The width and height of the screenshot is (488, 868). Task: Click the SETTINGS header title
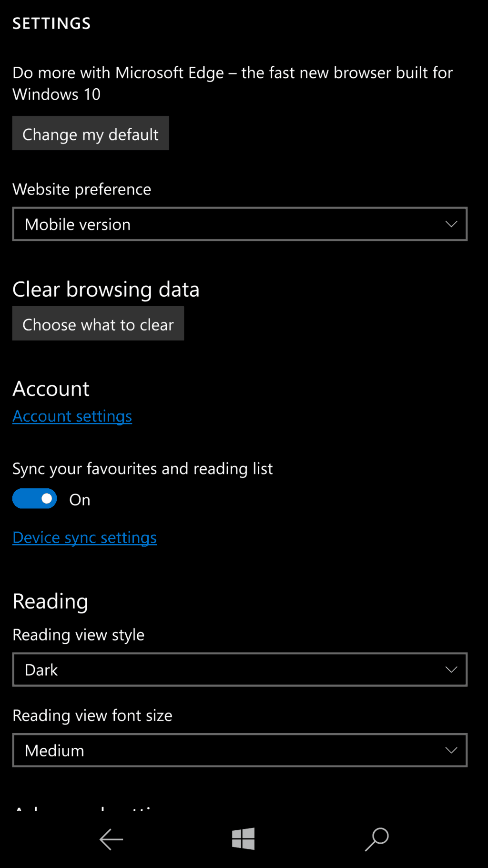tap(51, 23)
